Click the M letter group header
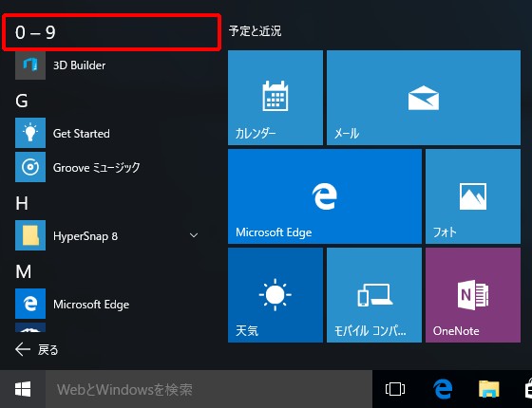This screenshot has width=532, height=408. (x=23, y=271)
